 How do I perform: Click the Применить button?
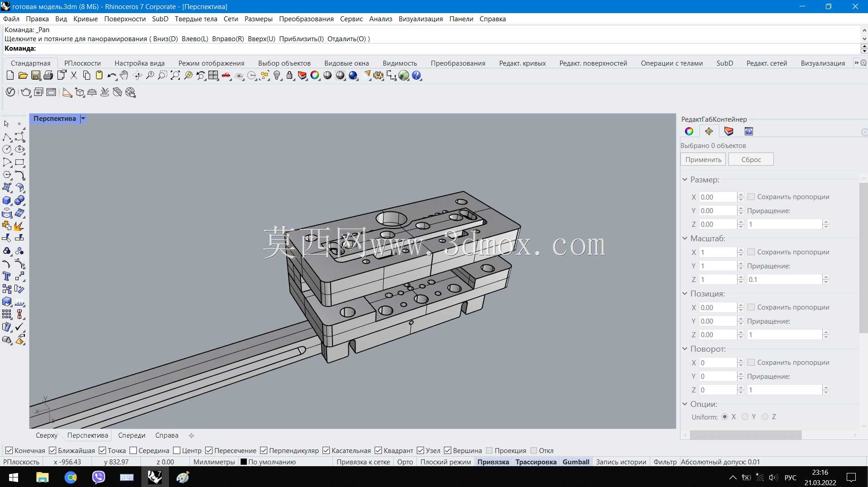click(703, 159)
